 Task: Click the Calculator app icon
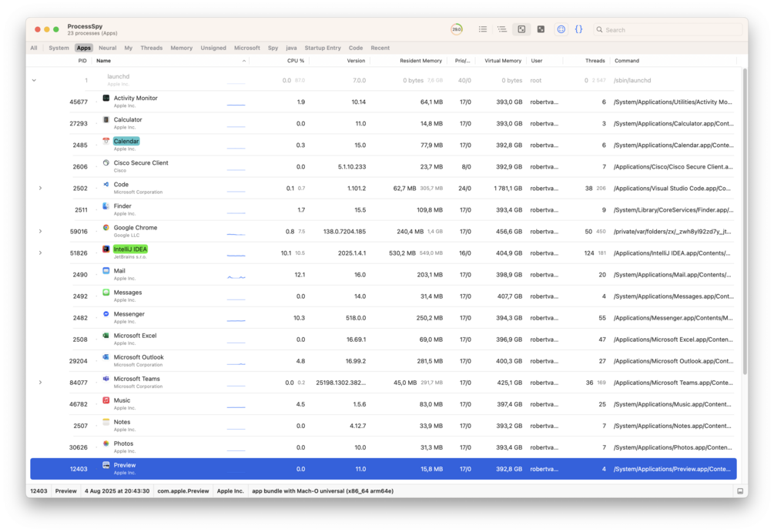pyautogui.click(x=106, y=120)
